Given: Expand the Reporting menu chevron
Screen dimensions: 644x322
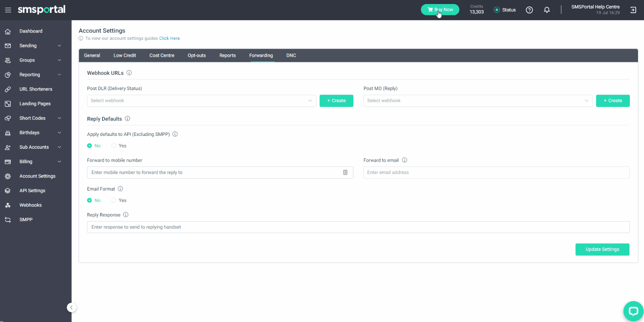Looking at the screenshot, I should (60, 75).
